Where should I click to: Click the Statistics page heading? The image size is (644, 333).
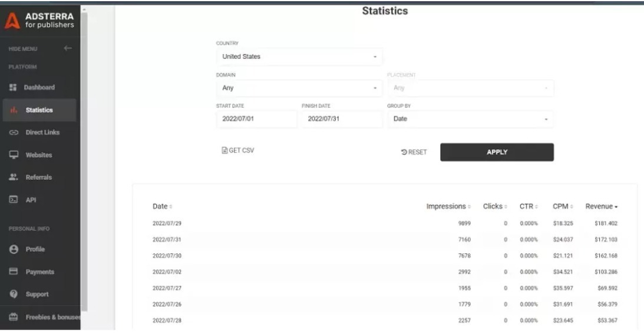click(385, 11)
